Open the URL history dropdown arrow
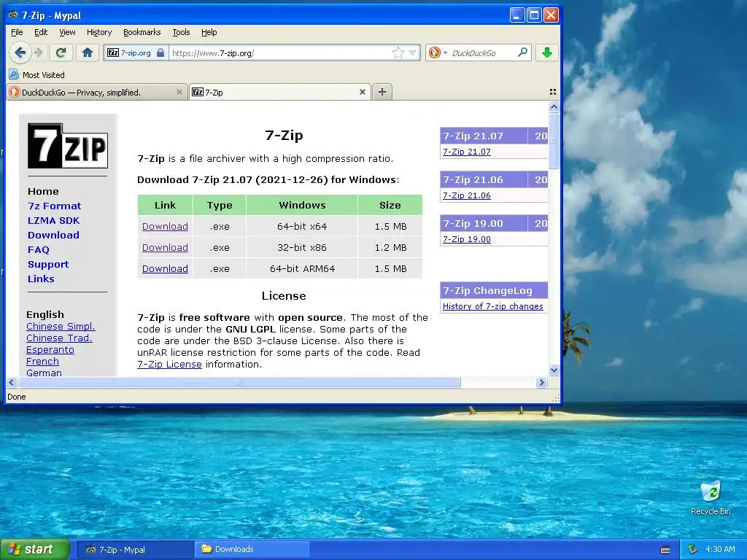Screen dimensions: 747x560 (413, 52)
